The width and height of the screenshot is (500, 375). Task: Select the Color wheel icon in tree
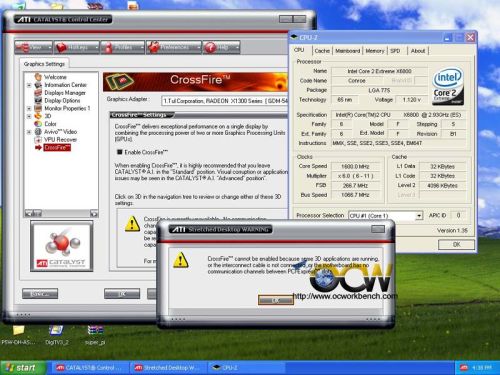(x=38, y=124)
